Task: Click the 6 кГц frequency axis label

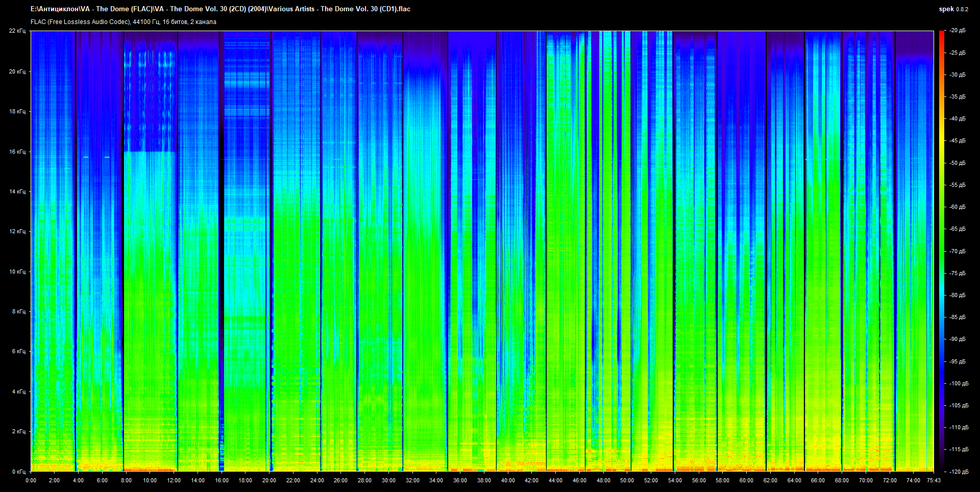Action: point(18,351)
